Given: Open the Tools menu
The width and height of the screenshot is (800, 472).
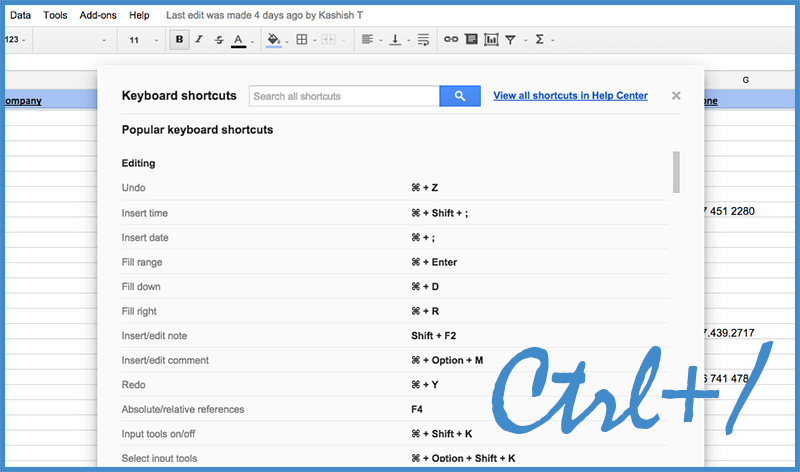Looking at the screenshot, I should click(x=55, y=15).
